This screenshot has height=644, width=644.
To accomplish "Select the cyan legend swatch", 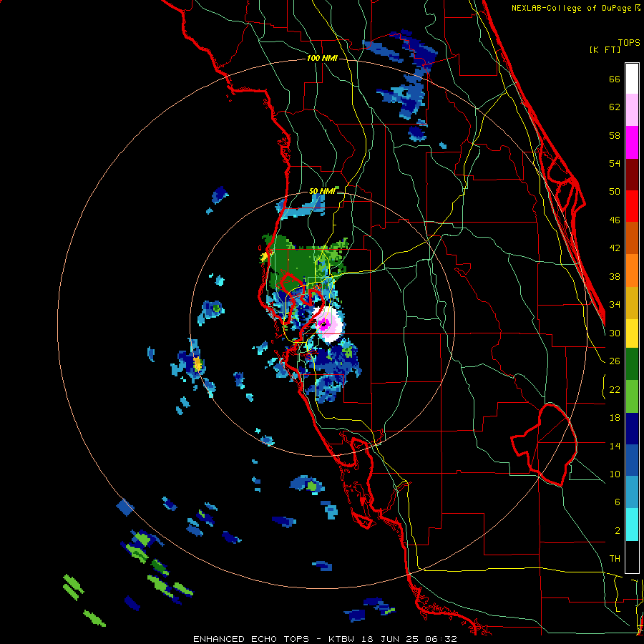I will pyautogui.click(x=632, y=525).
